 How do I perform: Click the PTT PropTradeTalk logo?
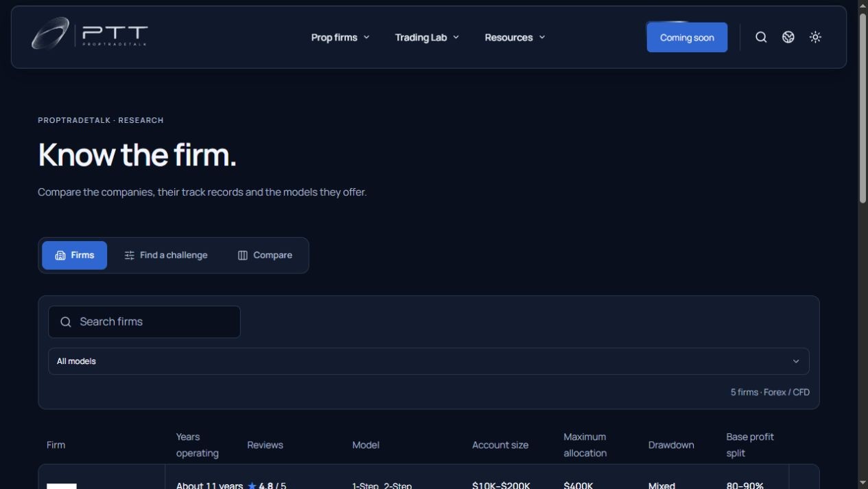pyautogui.click(x=90, y=34)
